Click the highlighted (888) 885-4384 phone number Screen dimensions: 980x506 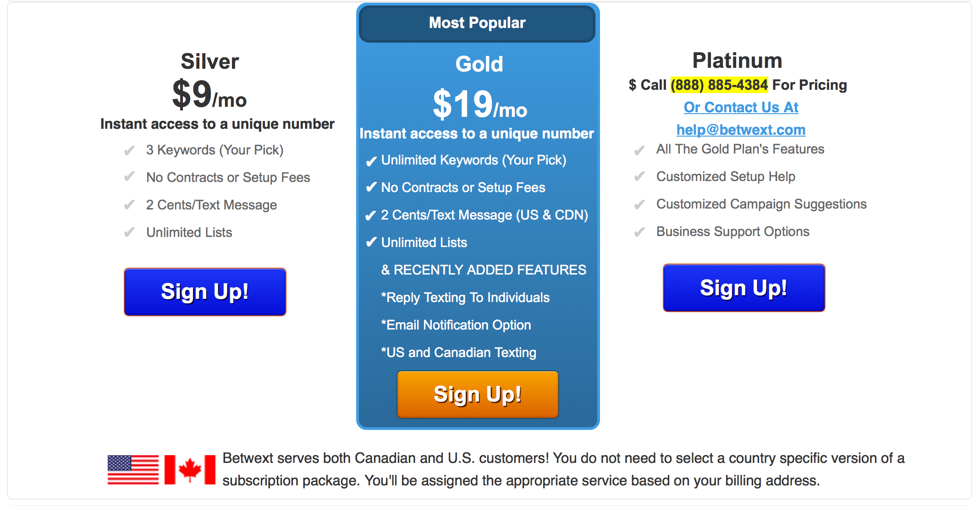(719, 85)
